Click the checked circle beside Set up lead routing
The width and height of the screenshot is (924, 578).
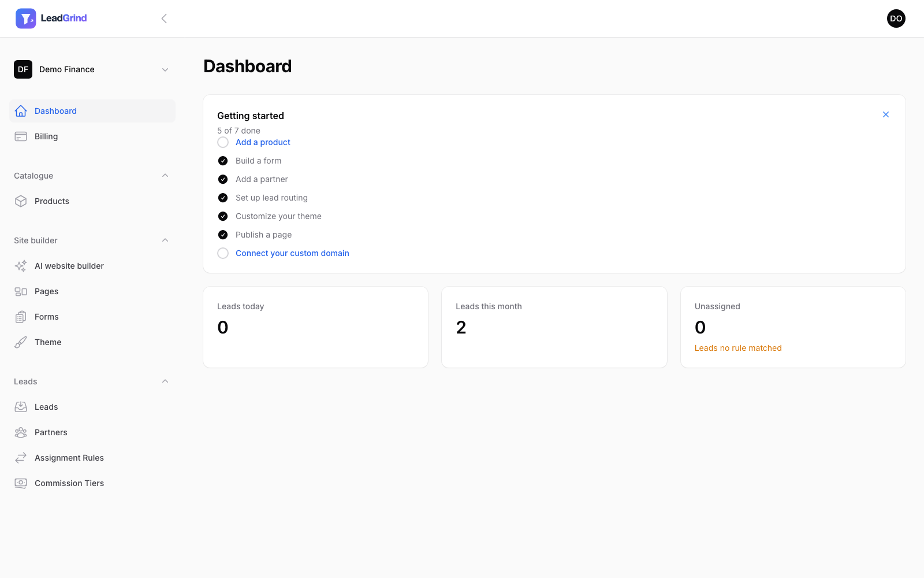click(x=223, y=198)
